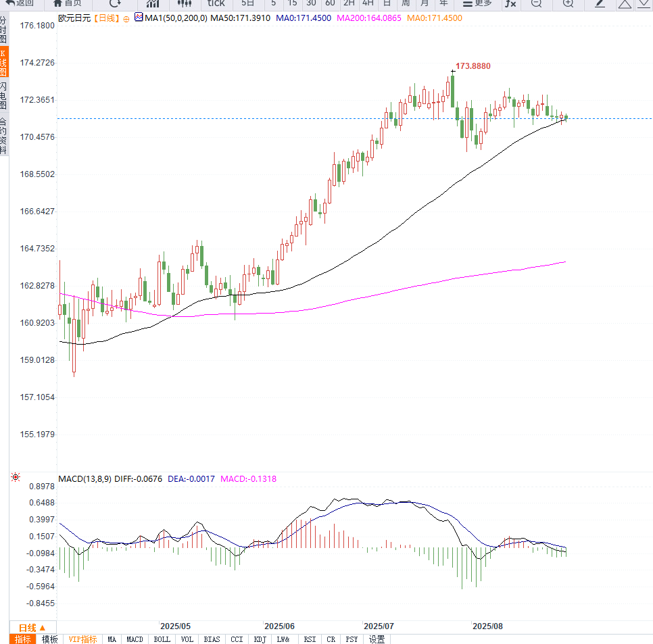Click the orange circle icon beside 日线

(x=126, y=19)
